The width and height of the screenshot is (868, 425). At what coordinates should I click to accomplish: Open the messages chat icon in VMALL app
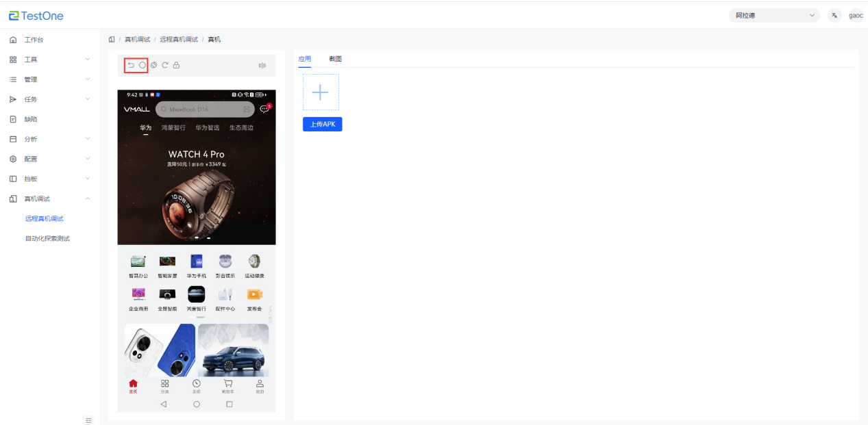pos(264,109)
